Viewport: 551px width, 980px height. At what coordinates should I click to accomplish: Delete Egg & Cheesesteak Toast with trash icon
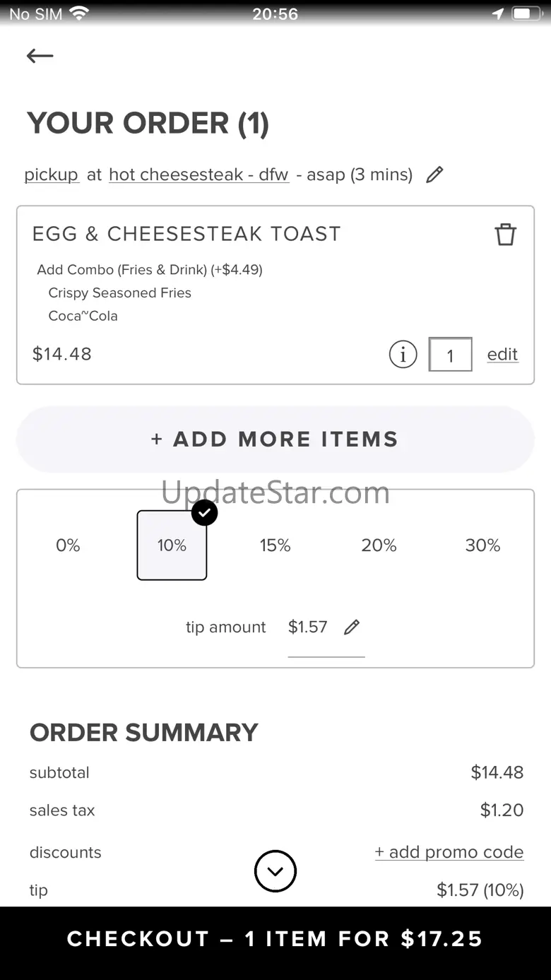point(505,235)
